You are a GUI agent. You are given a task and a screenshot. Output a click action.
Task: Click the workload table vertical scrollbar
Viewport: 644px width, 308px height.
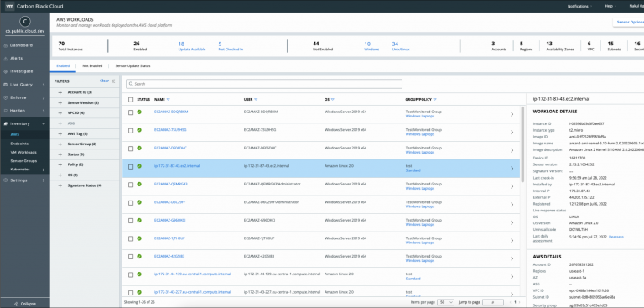coord(523,144)
